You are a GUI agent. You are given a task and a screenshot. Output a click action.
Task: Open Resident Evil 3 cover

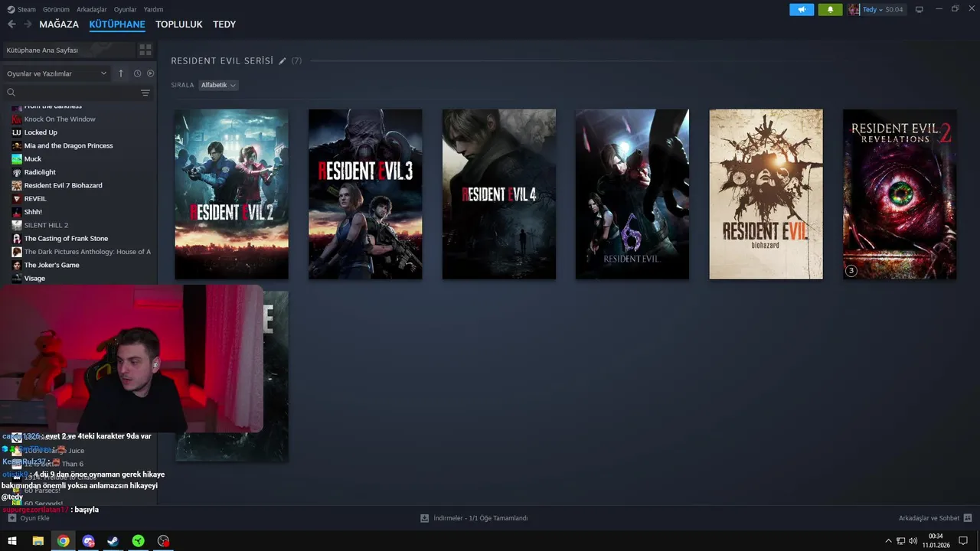pyautogui.click(x=365, y=194)
